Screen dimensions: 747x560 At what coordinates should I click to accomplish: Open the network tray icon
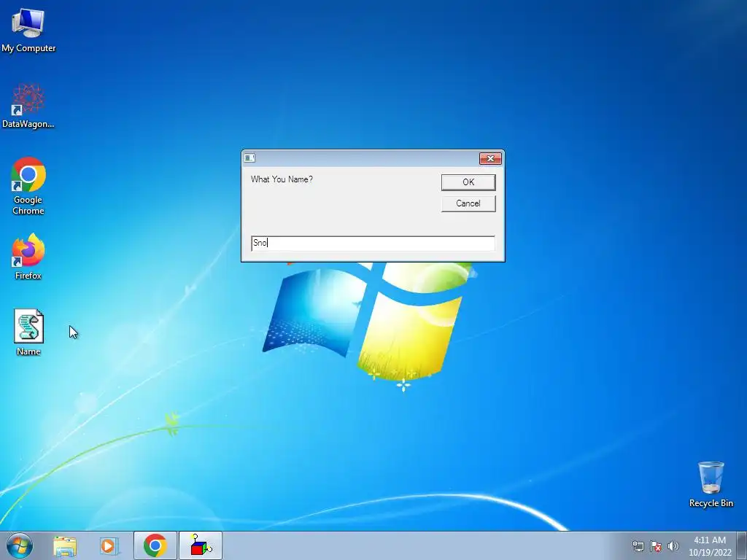pyautogui.click(x=638, y=546)
